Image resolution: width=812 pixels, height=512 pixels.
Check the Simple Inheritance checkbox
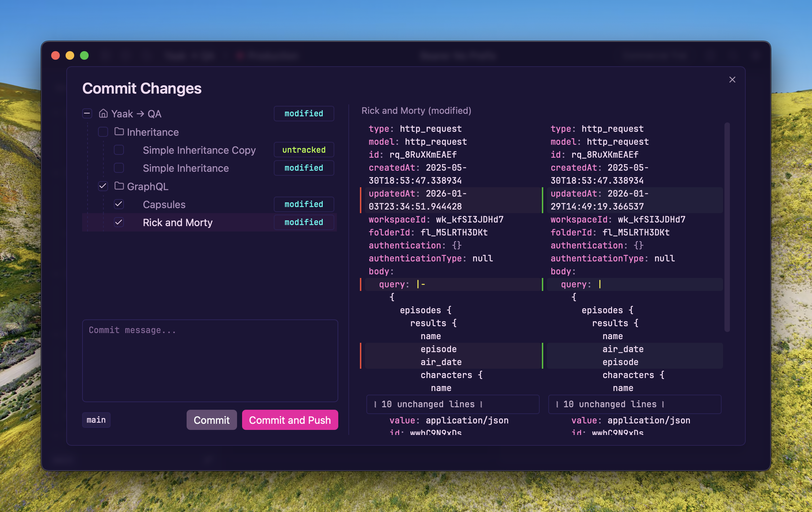click(119, 168)
